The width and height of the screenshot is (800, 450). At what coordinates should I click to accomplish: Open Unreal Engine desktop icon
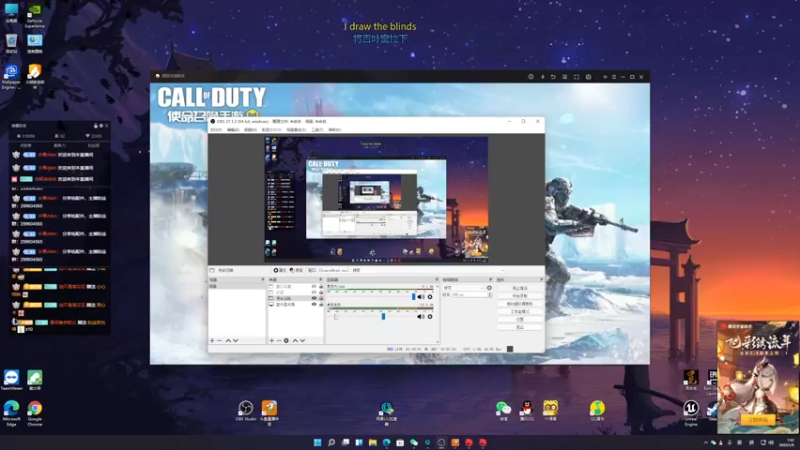pyautogui.click(x=691, y=412)
